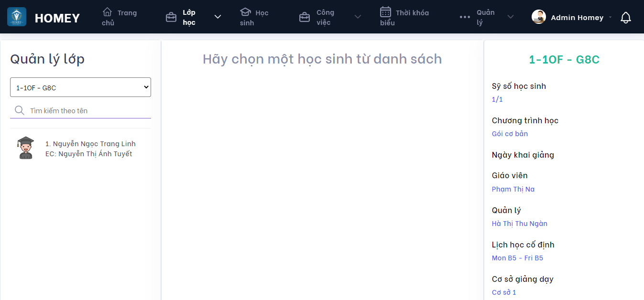Click the ellipsis icon next to Quản lý
The height and width of the screenshot is (300, 644).
464,17
